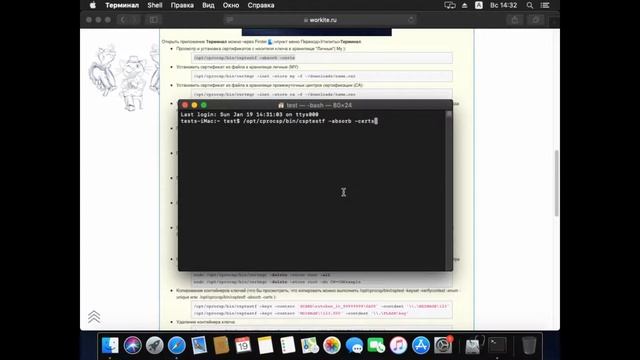
Task: Open Photos from the Dock
Action: pos(332,346)
